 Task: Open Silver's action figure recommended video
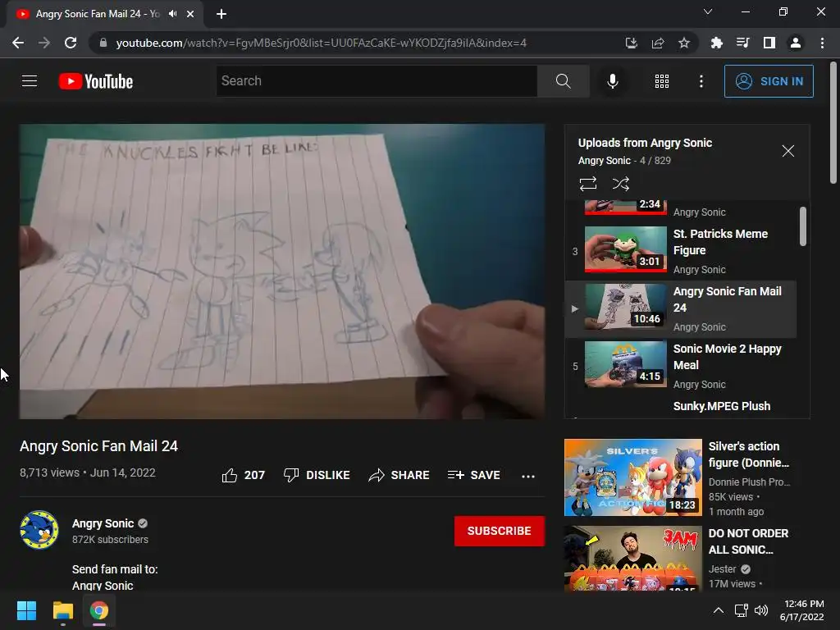632,477
